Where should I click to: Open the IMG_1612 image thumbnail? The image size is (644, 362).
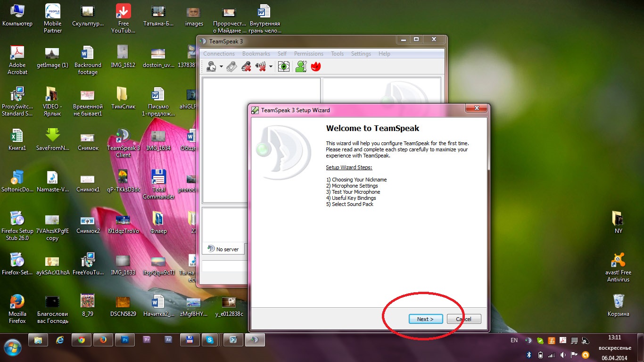point(124,56)
